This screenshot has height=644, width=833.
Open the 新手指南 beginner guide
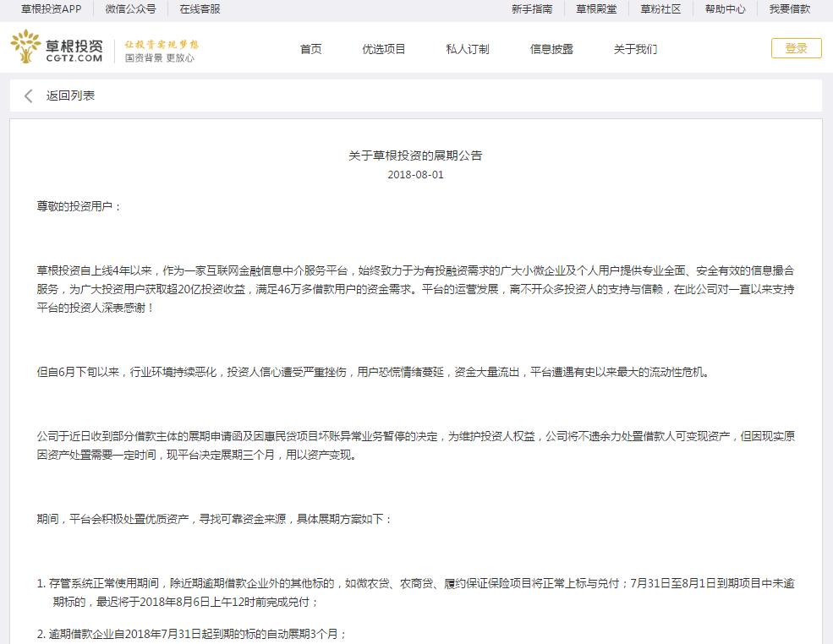click(530, 10)
